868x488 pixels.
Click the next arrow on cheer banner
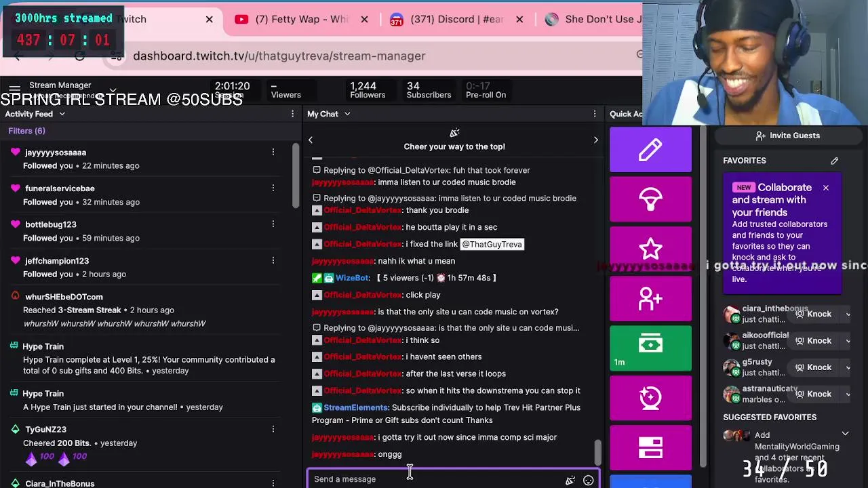tap(595, 140)
